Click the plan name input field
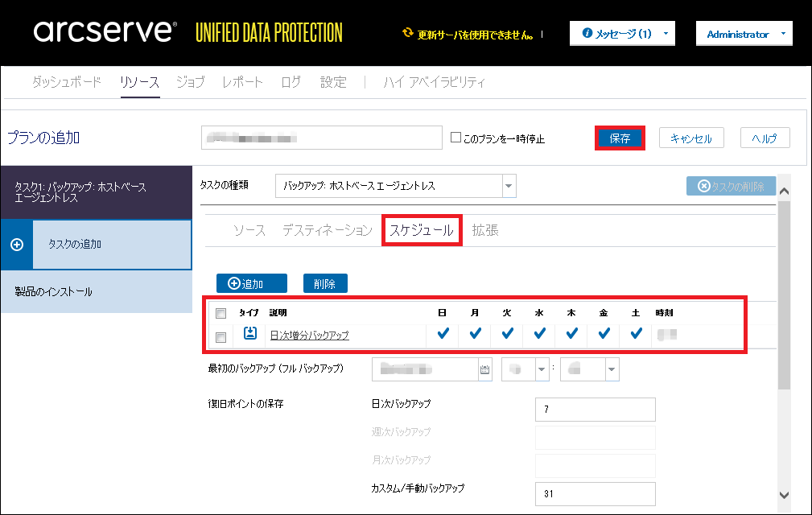 (322, 138)
